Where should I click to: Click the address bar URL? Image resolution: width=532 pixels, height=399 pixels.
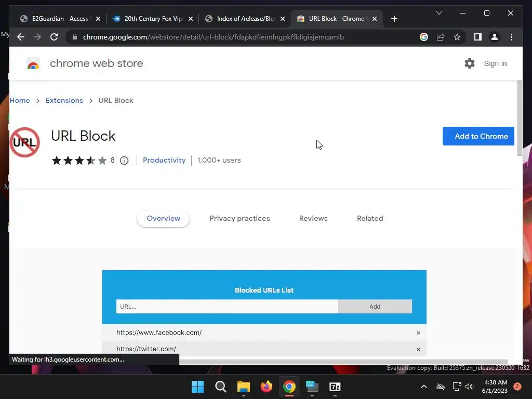point(214,37)
